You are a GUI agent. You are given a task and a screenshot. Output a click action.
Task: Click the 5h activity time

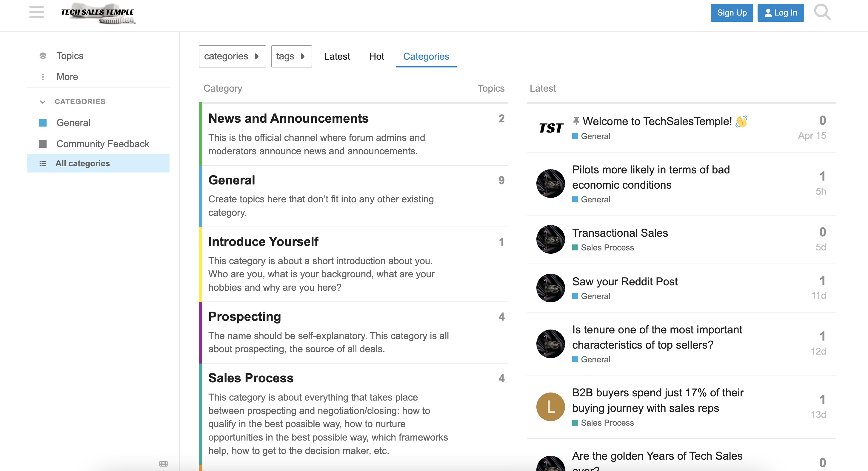pyautogui.click(x=821, y=191)
